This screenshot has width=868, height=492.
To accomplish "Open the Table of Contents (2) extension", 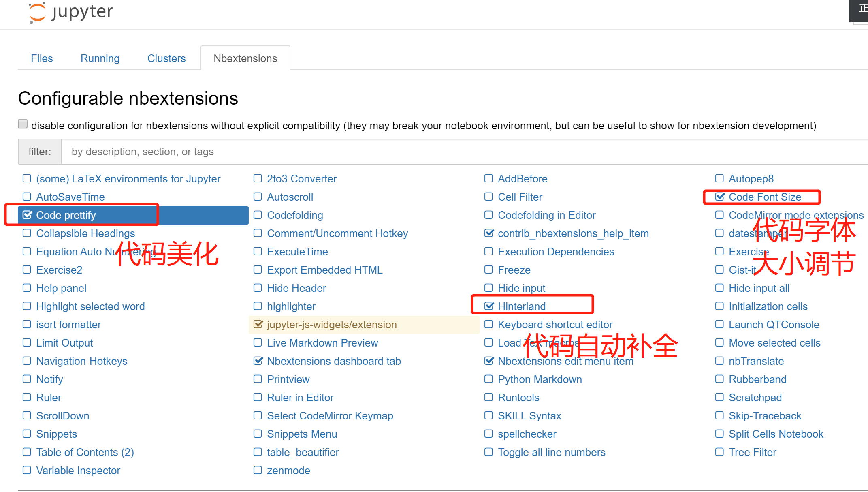I will [x=85, y=452].
